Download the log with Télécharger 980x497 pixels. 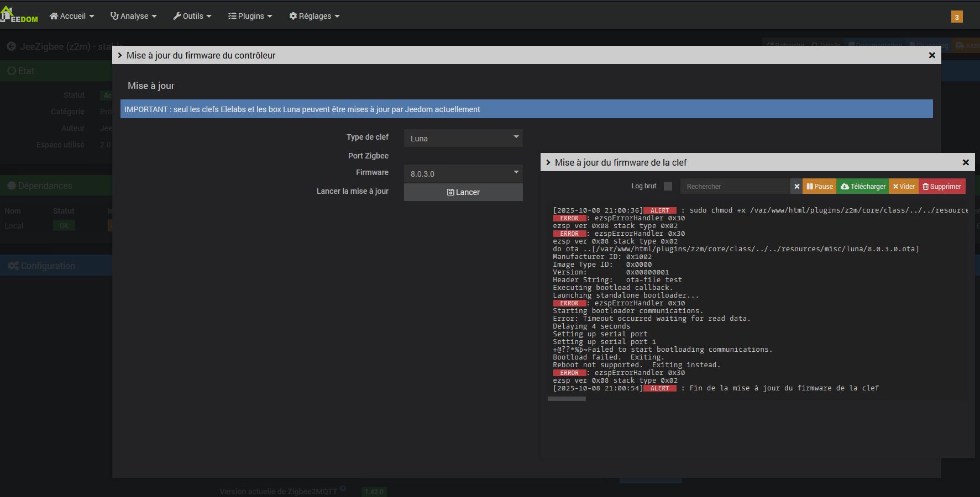pyautogui.click(x=863, y=187)
